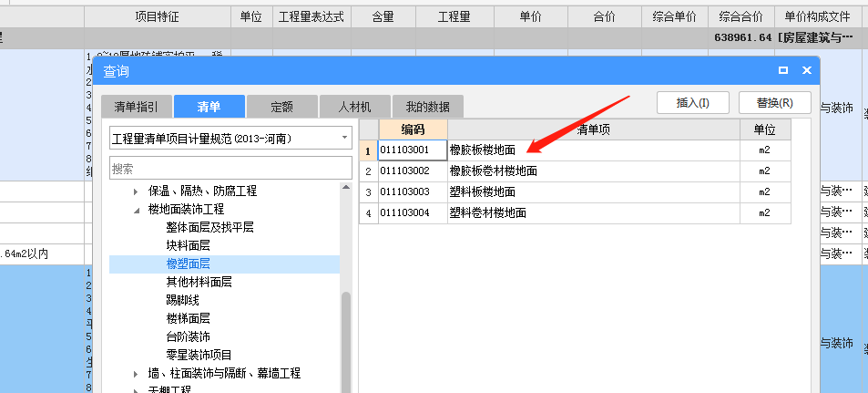Image resolution: width=868 pixels, height=393 pixels.
Task: Open the 人材机 tab
Action: 355,107
